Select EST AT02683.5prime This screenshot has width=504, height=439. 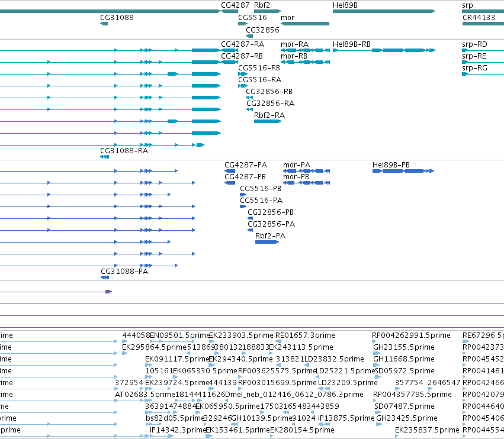(x=145, y=395)
